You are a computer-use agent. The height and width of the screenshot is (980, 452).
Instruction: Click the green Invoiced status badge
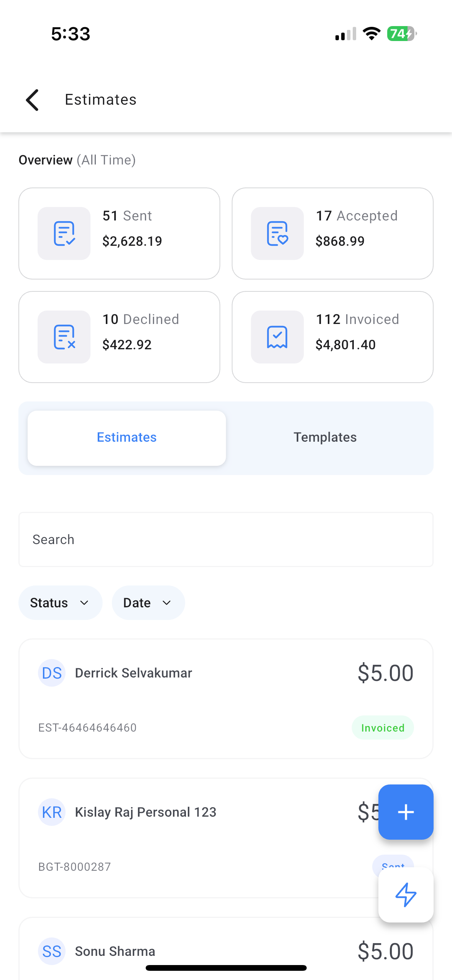pyautogui.click(x=383, y=728)
